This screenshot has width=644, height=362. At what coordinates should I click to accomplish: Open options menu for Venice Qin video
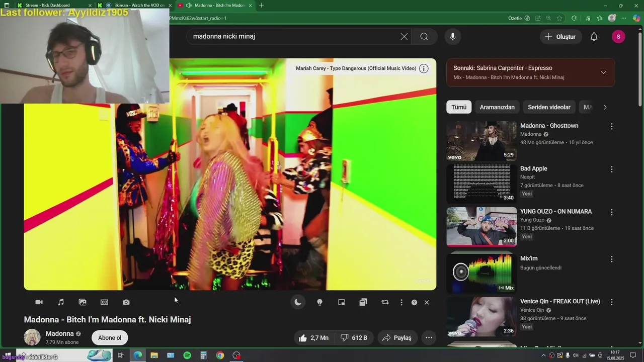[612, 302]
